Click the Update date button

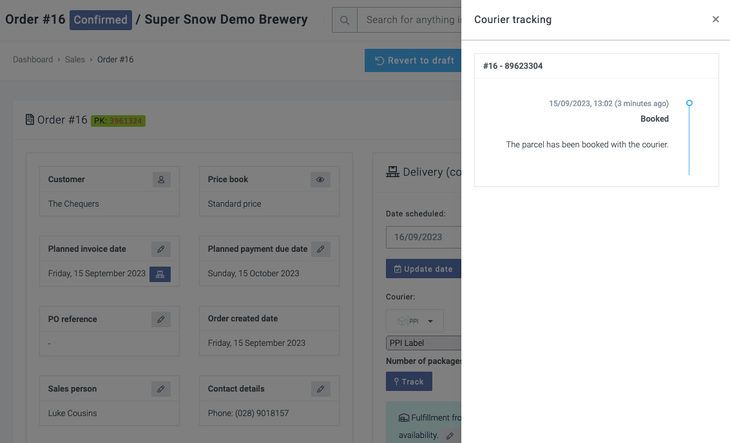(x=423, y=269)
